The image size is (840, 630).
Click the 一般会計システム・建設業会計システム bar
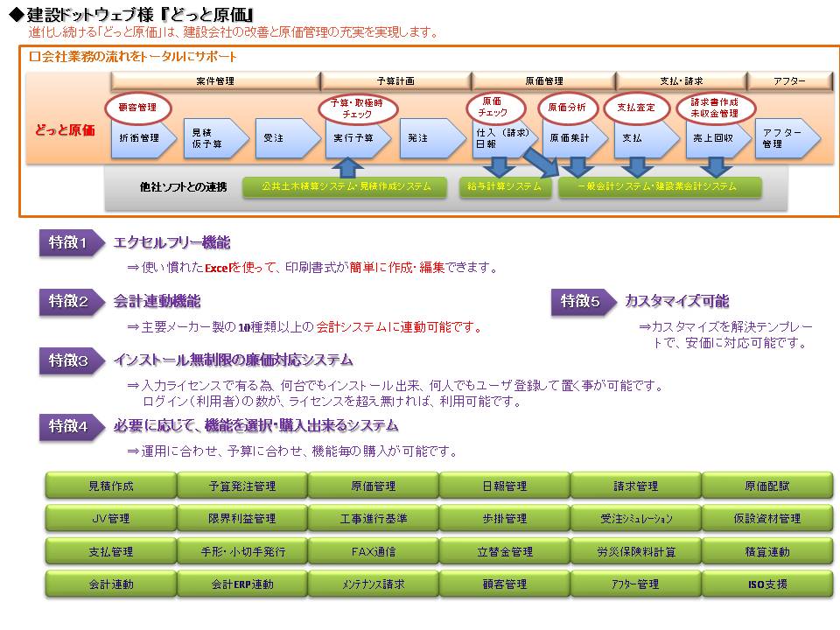(x=660, y=187)
